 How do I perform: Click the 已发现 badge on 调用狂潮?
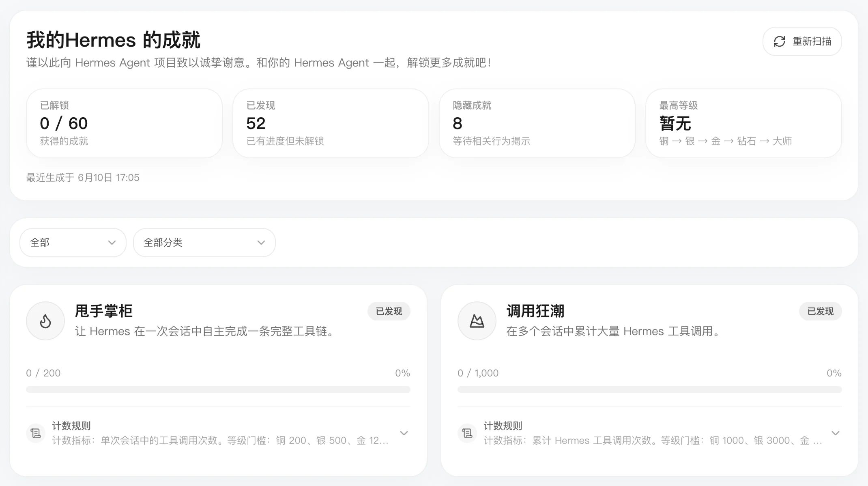point(821,311)
